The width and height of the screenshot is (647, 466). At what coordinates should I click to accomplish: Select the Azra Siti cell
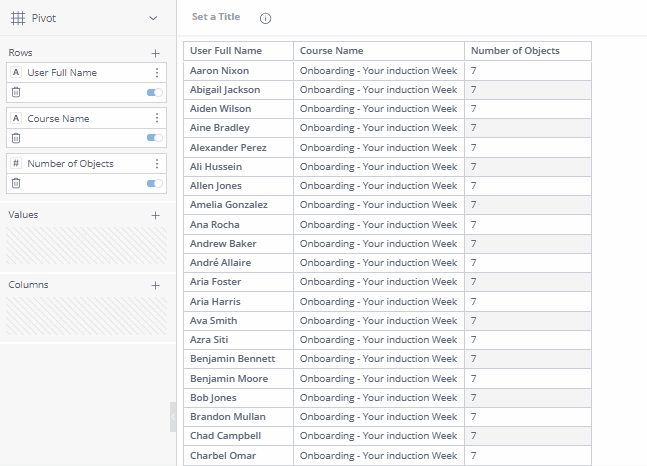238,339
